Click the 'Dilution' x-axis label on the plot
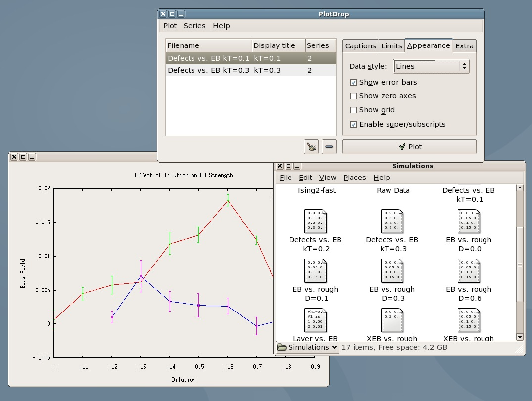Viewport: 532px width, 401px height. tap(184, 380)
